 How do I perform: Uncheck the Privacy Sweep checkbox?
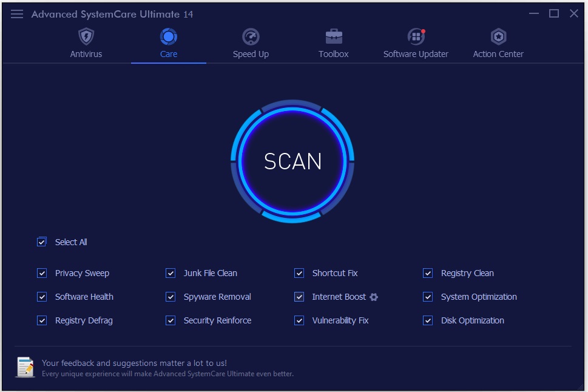[x=42, y=273]
